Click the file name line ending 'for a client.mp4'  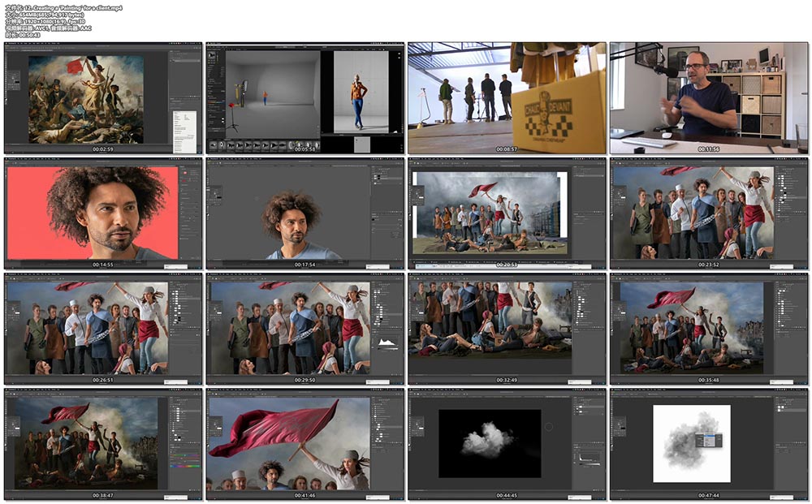[x=63, y=8]
